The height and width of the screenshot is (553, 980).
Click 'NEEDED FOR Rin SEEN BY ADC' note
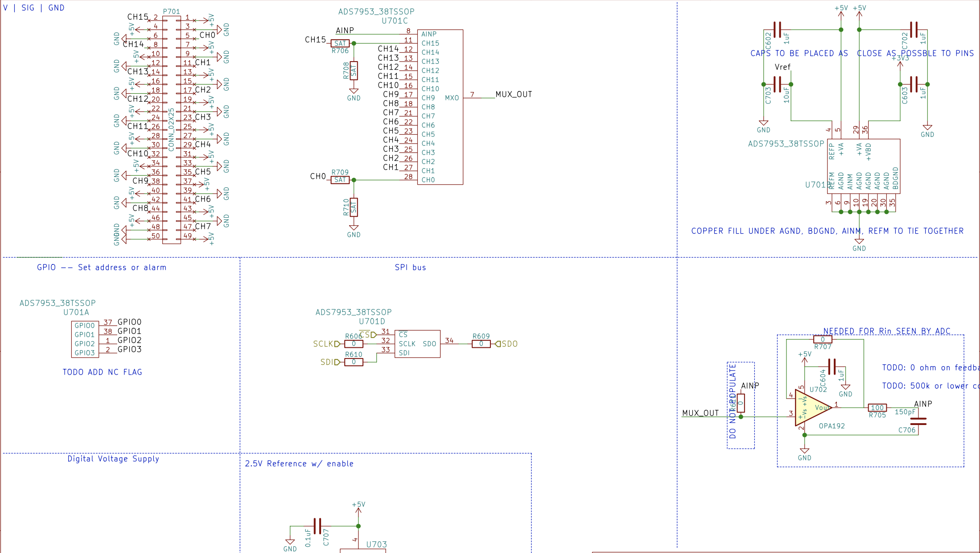point(887,331)
